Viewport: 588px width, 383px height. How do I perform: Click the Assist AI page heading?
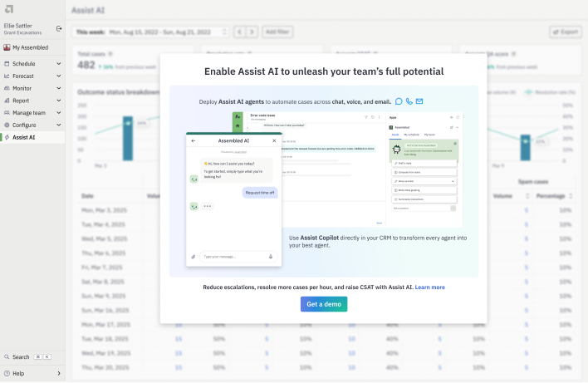(88, 10)
